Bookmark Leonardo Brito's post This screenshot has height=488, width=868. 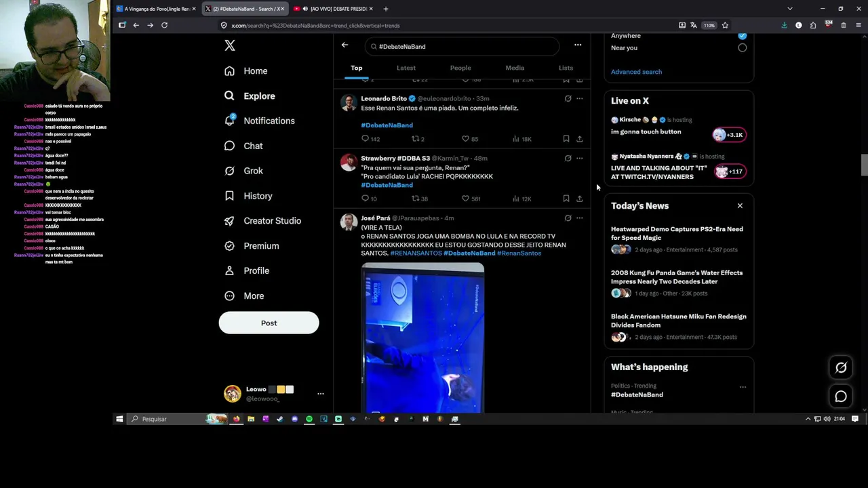(566, 139)
